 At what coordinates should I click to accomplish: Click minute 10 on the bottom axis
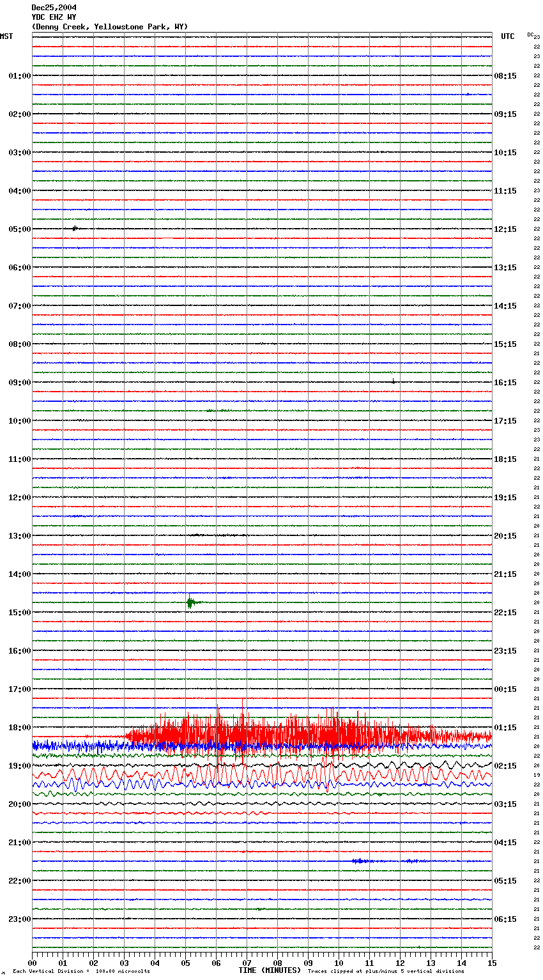coord(339,963)
